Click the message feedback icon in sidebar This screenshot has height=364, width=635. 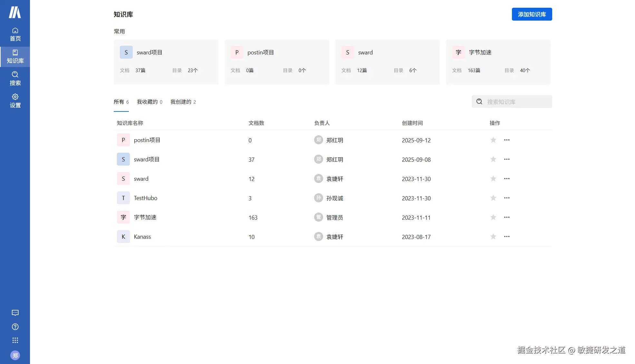tap(15, 312)
